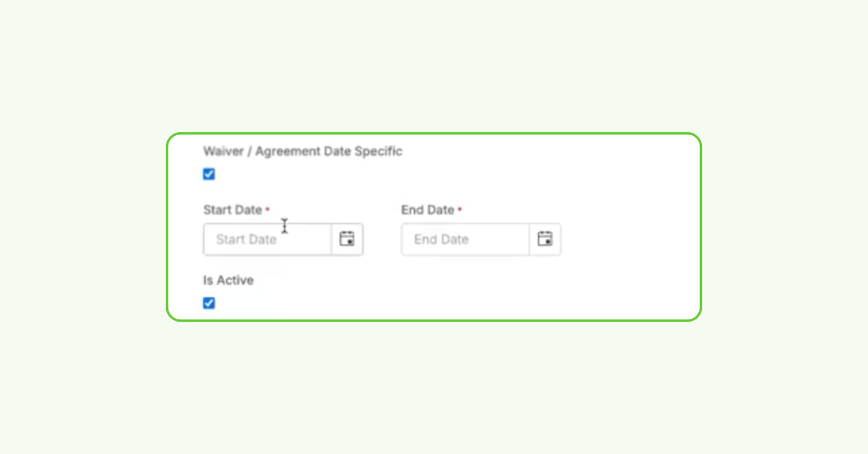Screen dimensions: 868x454
Task: Click the Waiver / Agreement Date Specific label
Action: (x=302, y=151)
